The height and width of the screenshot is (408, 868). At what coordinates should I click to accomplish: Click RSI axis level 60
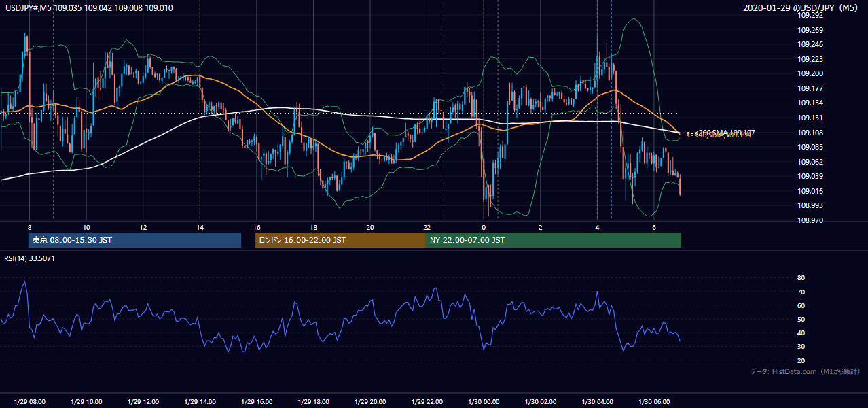[801, 305]
